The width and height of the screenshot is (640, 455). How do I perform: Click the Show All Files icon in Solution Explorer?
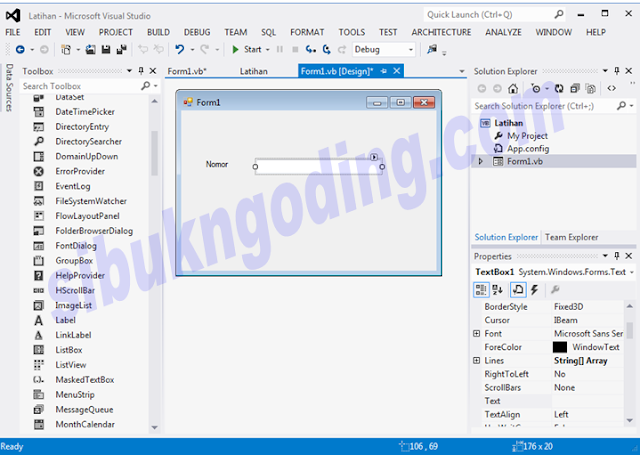point(590,89)
